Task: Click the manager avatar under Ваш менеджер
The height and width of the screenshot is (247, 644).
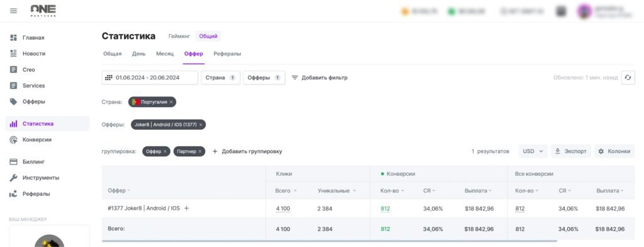Action: [49, 241]
